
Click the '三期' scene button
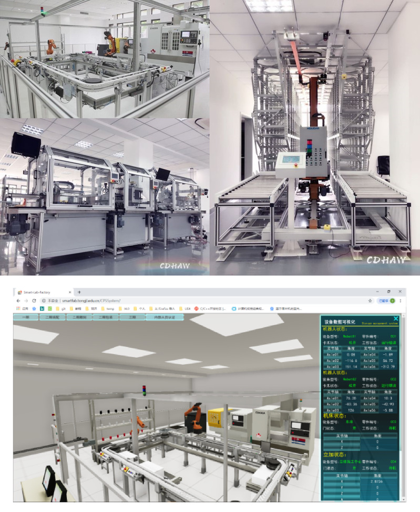(131, 318)
